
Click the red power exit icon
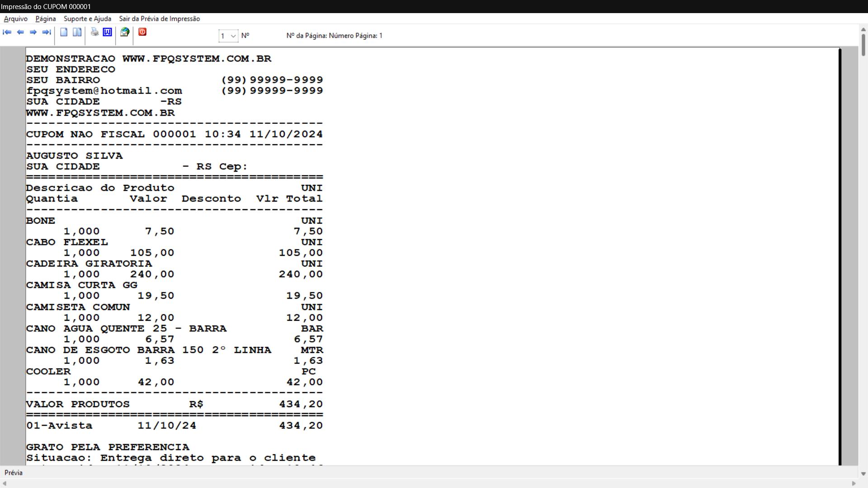coord(142,32)
